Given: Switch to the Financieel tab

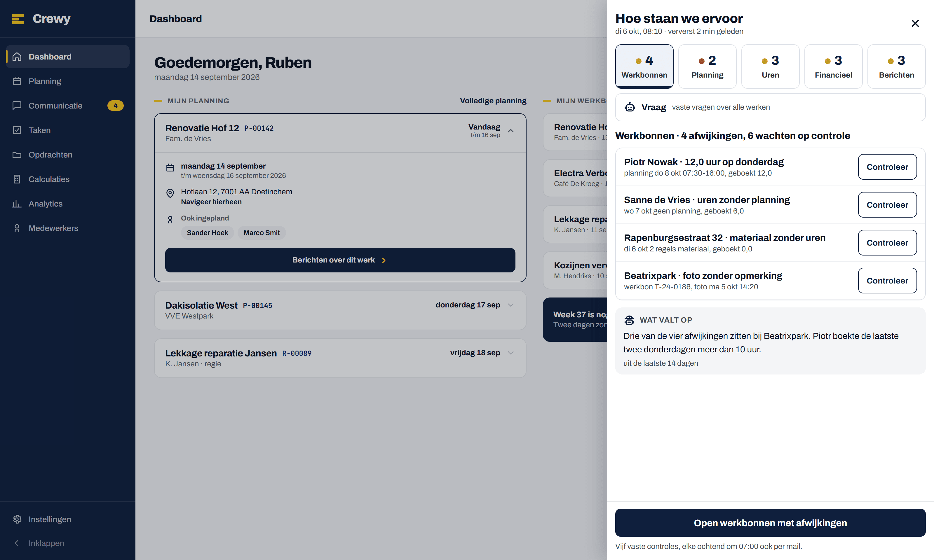Looking at the screenshot, I should (x=834, y=66).
